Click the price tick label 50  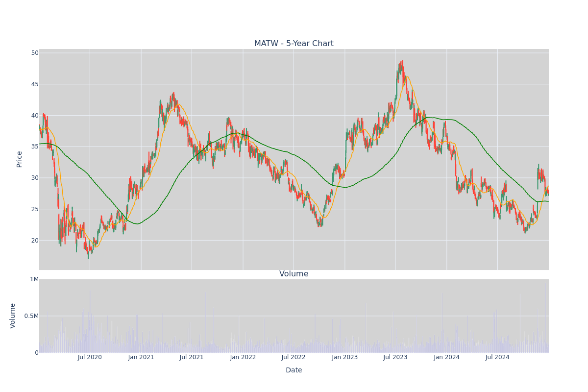tap(35, 53)
